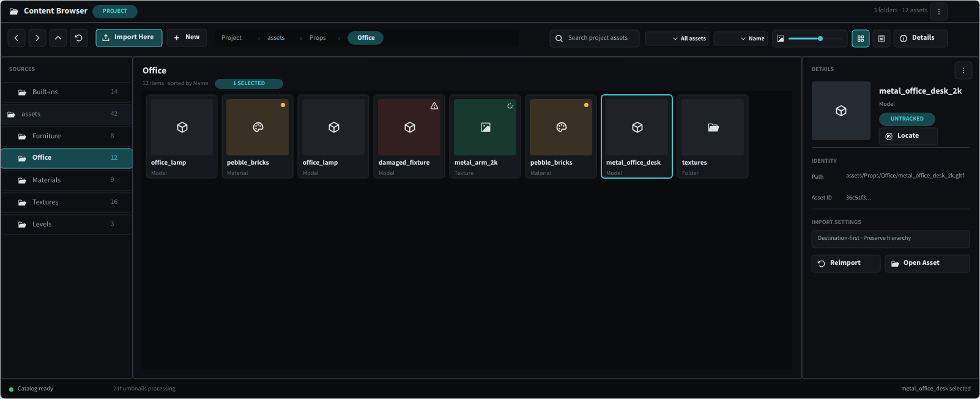Click the Locate button
The image size is (980, 399).
[908, 136]
